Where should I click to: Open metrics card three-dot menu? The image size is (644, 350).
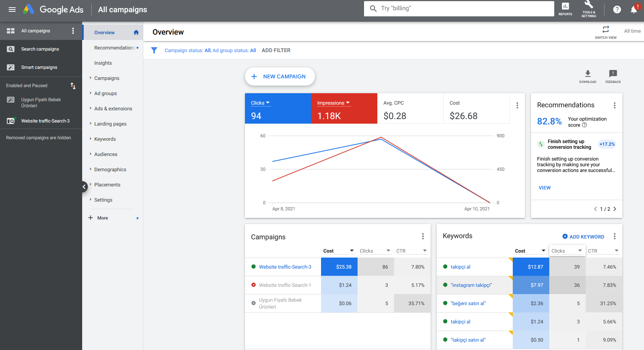517,105
